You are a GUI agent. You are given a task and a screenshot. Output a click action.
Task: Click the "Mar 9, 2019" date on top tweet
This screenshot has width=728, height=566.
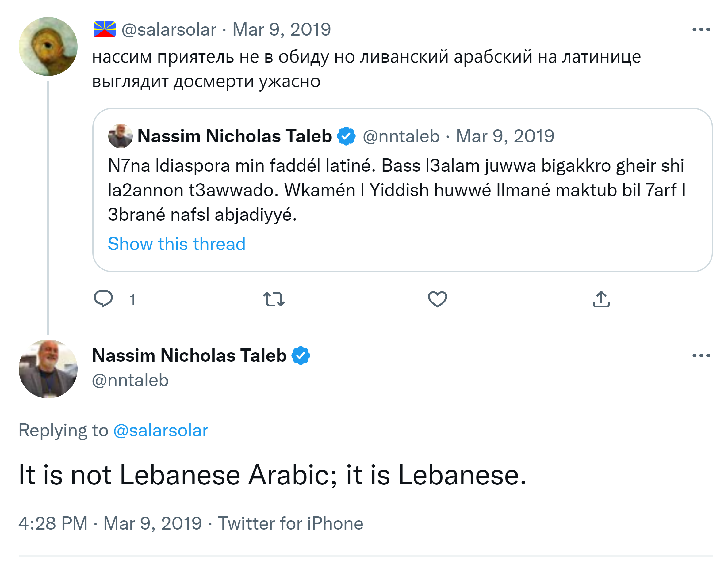[x=282, y=30]
